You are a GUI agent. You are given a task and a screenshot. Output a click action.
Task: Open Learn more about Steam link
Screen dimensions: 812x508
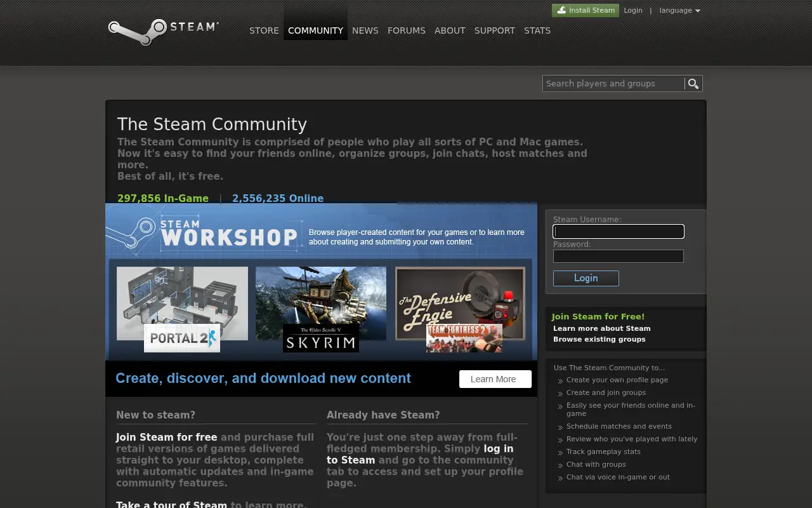tap(602, 328)
